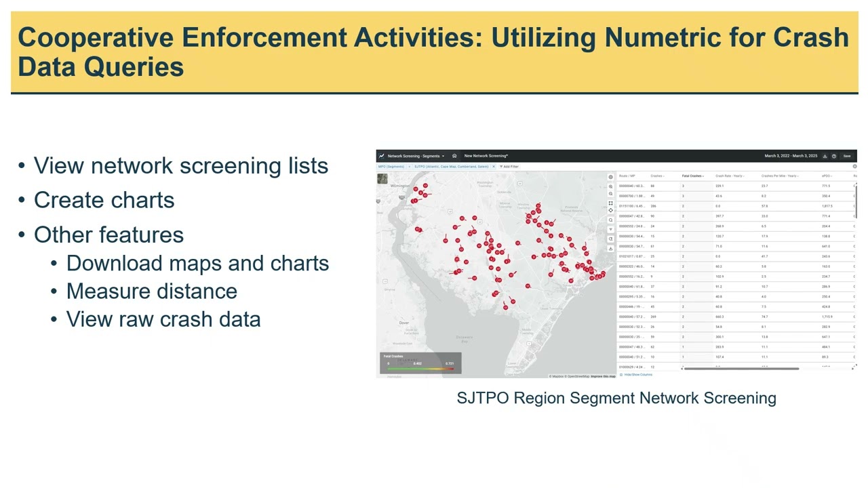Click the table vertical scrollbar thumb
The height and width of the screenshot is (488, 868).
click(x=856, y=201)
